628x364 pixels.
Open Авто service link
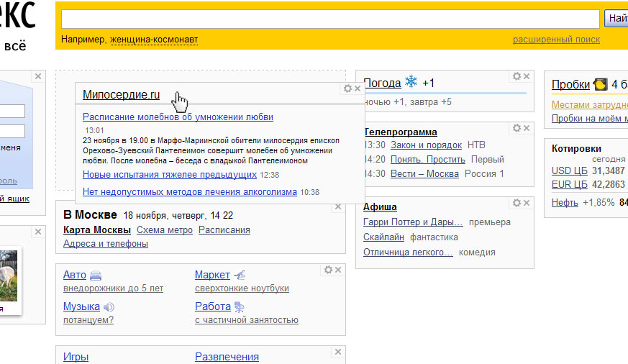[x=75, y=275]
